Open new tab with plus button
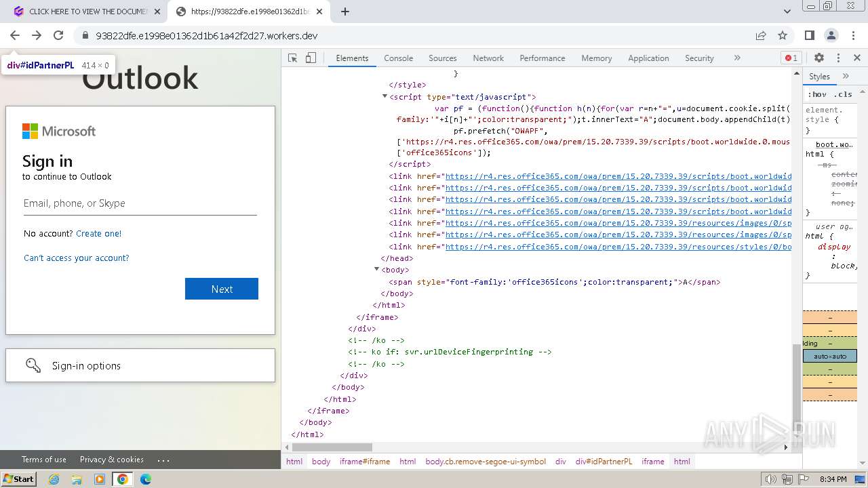868x488 pixels. [345, 12]
